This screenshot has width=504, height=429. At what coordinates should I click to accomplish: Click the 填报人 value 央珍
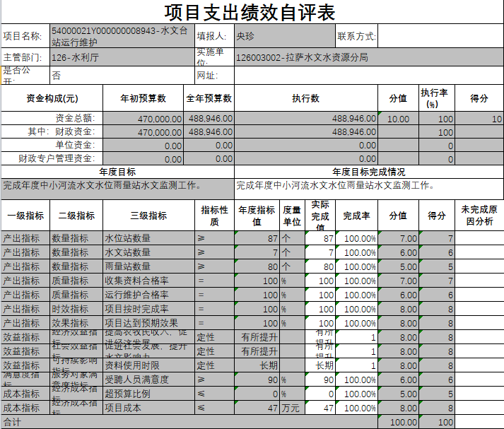285,36
